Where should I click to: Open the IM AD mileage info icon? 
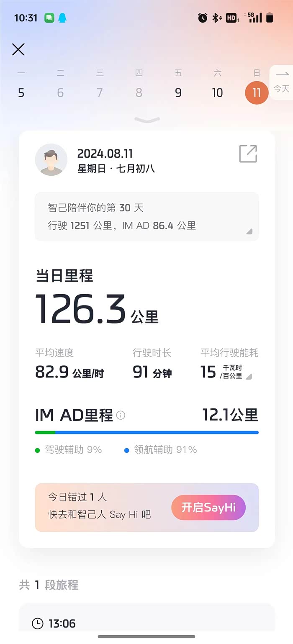121,416
